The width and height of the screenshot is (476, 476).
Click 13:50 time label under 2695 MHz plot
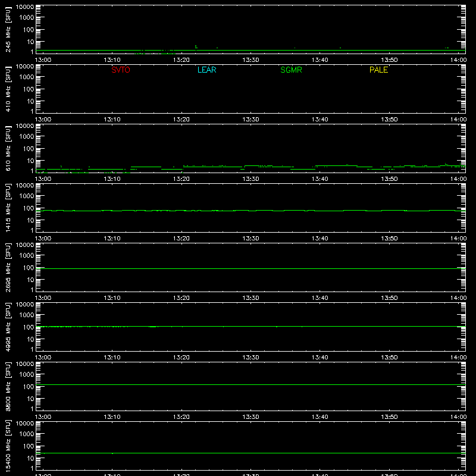tap(389, 298)
